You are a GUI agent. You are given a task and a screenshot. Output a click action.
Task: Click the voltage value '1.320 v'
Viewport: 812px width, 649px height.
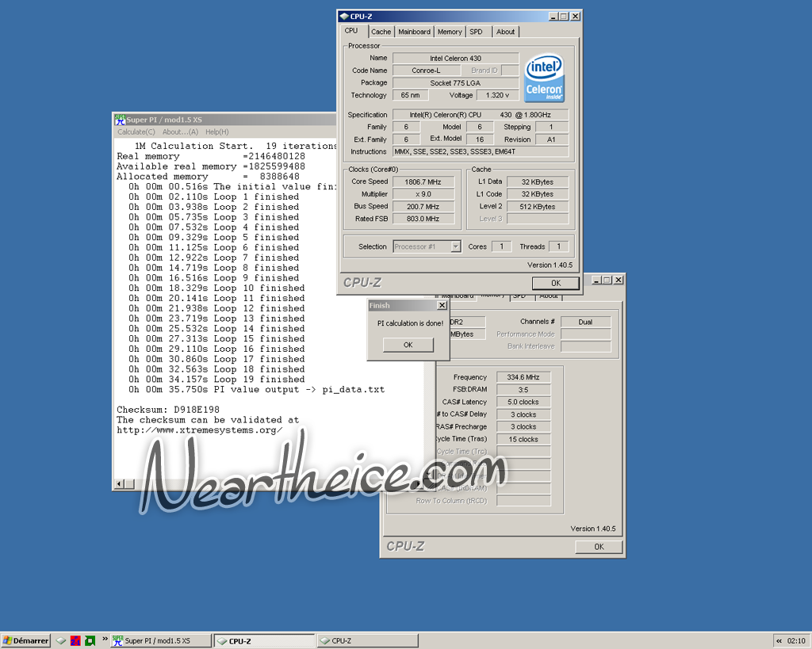tap(498, 95)
